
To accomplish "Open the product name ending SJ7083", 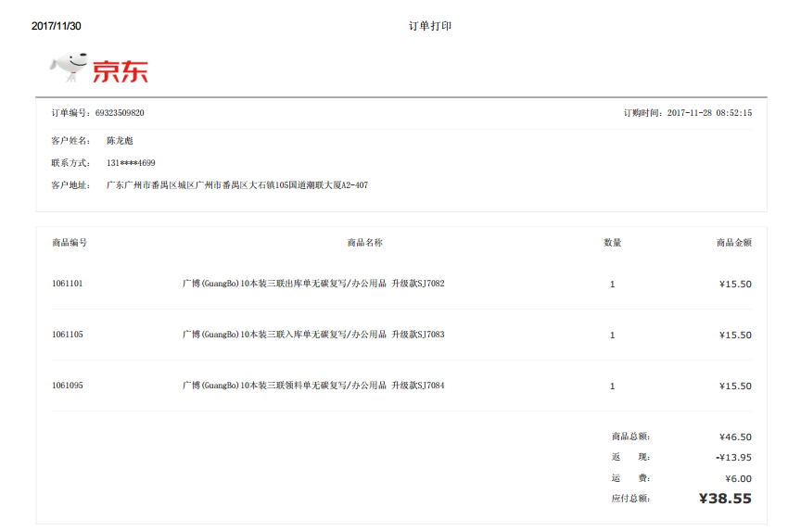I will tap(313, 335).
